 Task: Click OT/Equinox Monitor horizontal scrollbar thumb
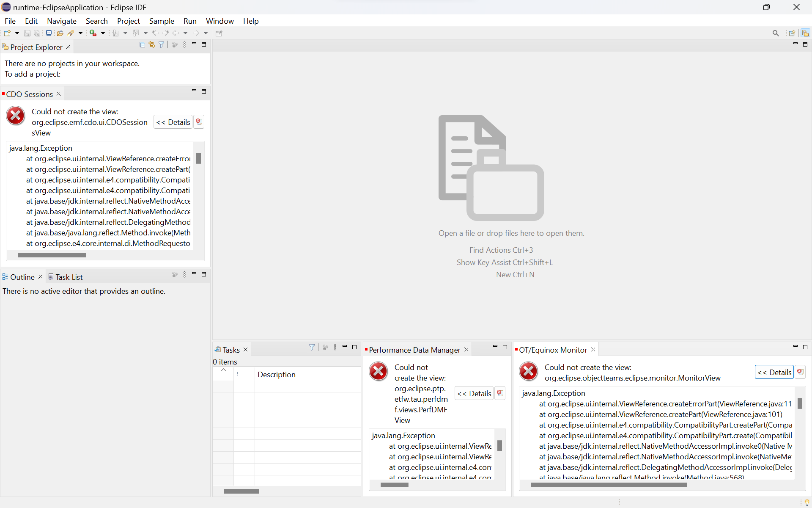609,485
